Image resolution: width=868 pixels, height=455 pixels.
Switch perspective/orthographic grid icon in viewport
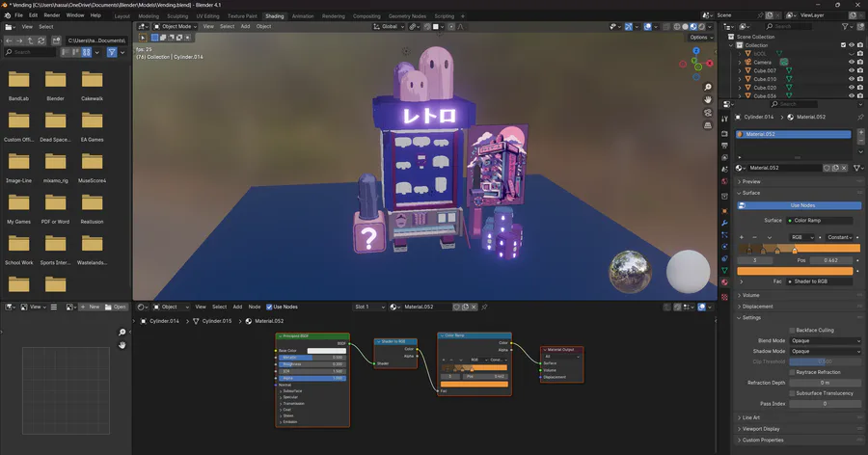coord(708,125)
